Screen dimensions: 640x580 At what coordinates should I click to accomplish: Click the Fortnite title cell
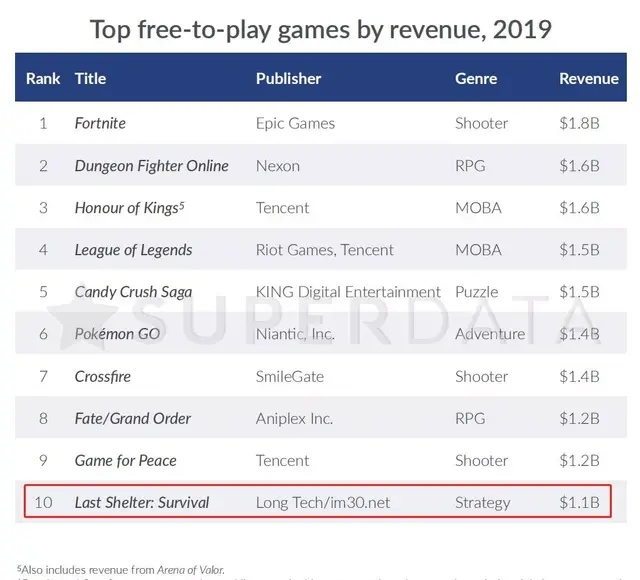tap(100, 123)
